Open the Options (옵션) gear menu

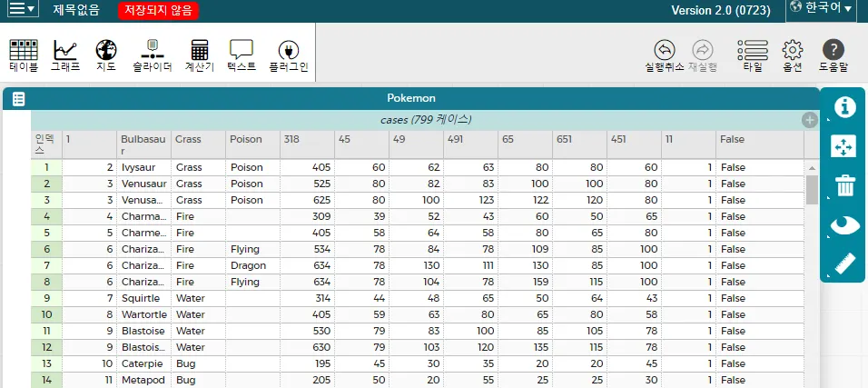click(x=793, y=55)
